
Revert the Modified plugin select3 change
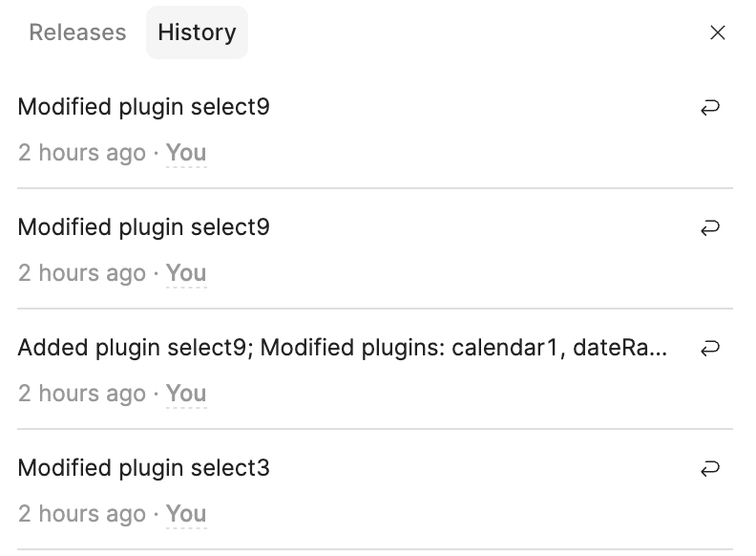click(x=709, y=469)
